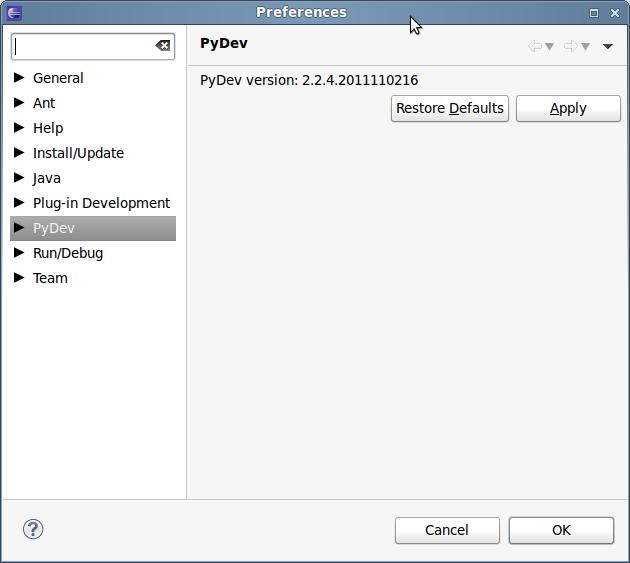Select the PyDev category label
This screenshot has width=630, height=563.
[x=54, y=228]
